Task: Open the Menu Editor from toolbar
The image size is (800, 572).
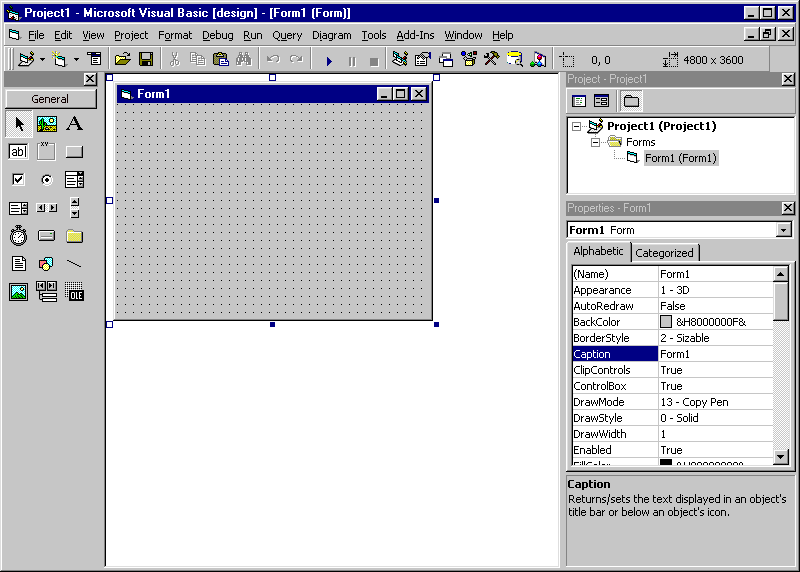Action: 94,60
